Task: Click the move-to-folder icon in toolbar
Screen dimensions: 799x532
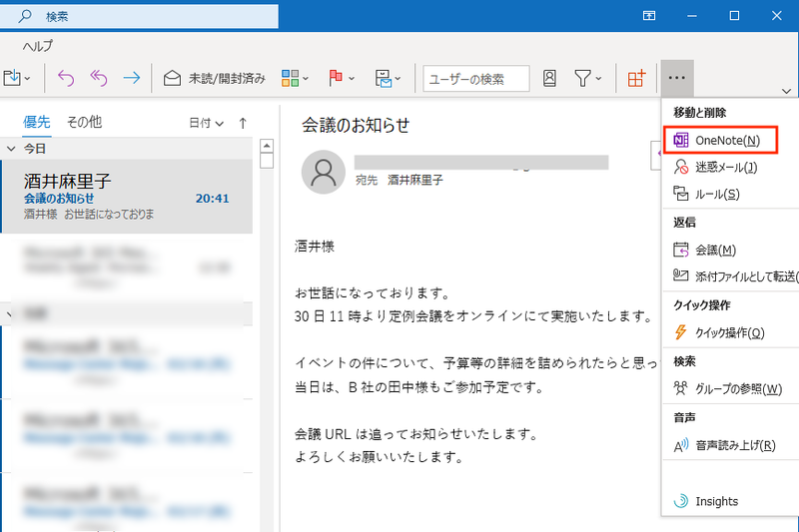Action: click(x=12, y=78)
